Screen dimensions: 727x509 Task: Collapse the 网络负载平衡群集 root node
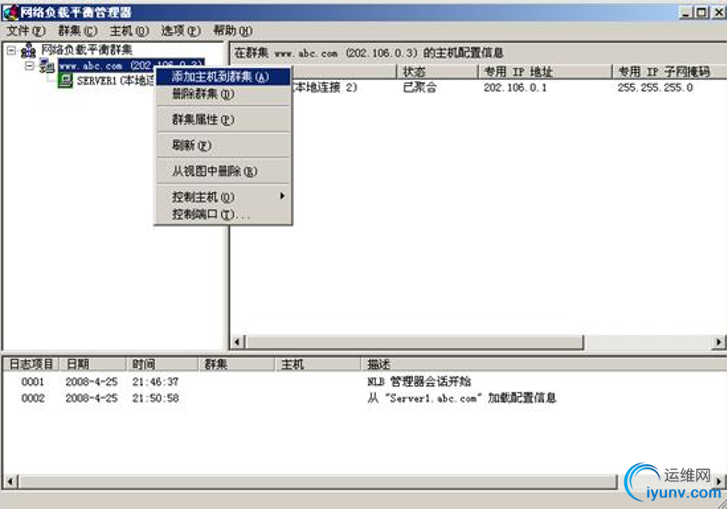[x=11, y=50]
